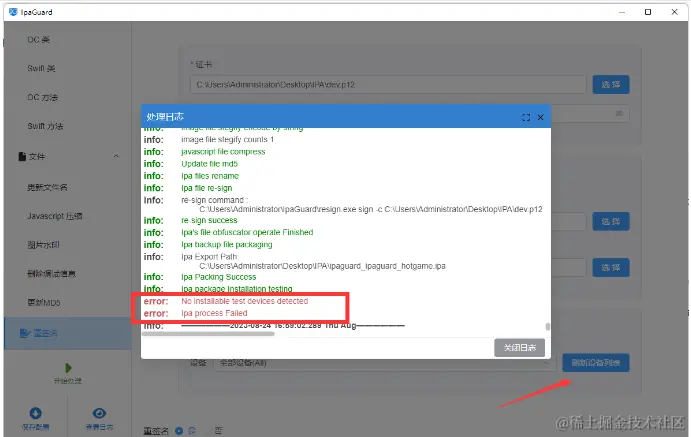Click the edit icon beside 重签名 in sidebar
This screenshot has width=691, height=437.
tap(25, 333)
